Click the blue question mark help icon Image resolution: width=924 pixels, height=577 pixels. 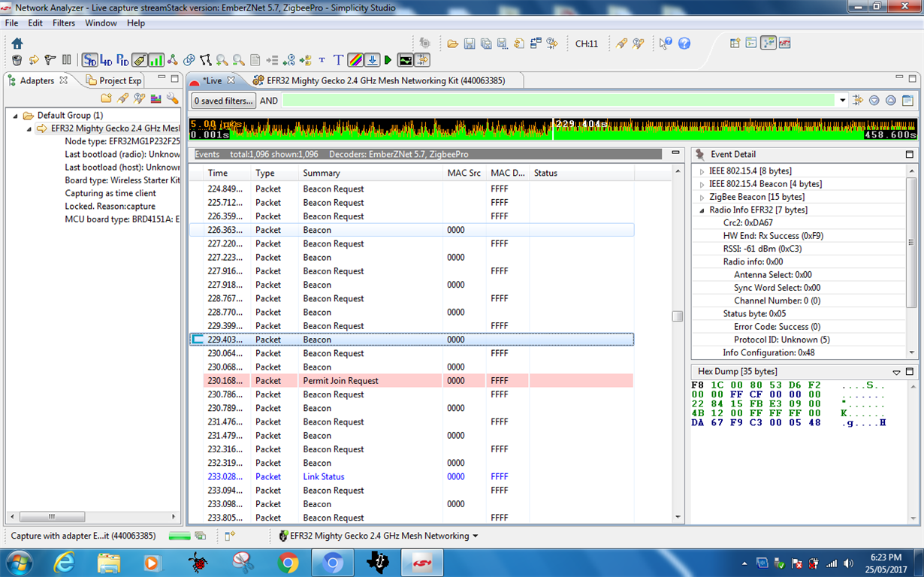[x=684, y=44]
